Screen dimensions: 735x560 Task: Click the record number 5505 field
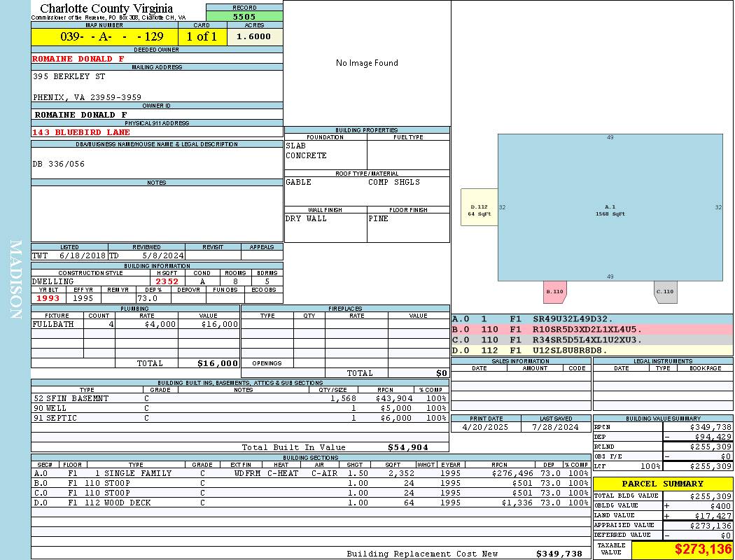point(244,16)
